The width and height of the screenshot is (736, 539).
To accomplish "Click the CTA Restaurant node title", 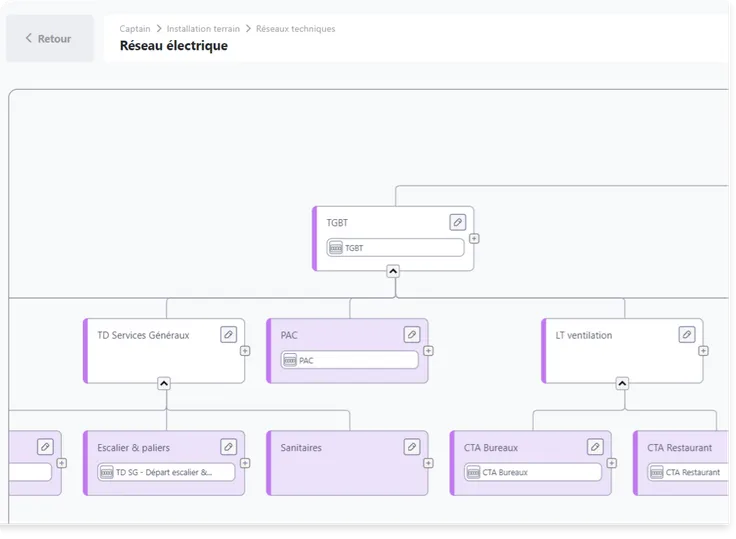I will 680,448.
